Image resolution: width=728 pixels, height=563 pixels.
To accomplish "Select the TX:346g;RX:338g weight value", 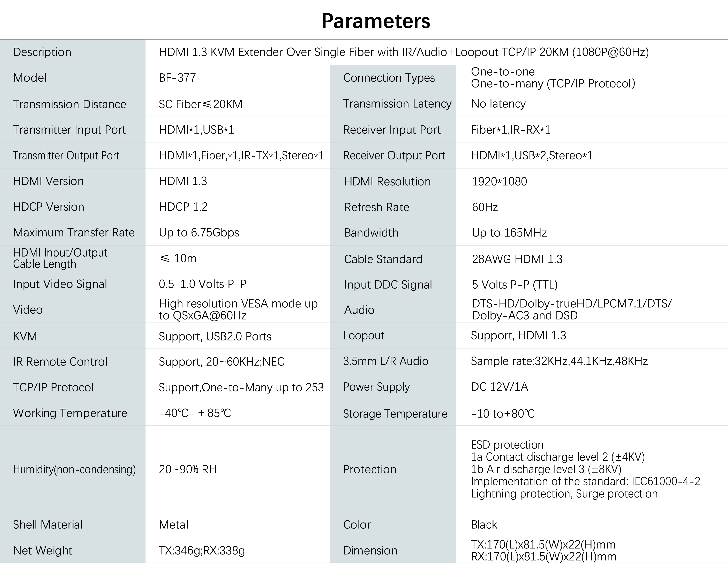I will (202, 550).
